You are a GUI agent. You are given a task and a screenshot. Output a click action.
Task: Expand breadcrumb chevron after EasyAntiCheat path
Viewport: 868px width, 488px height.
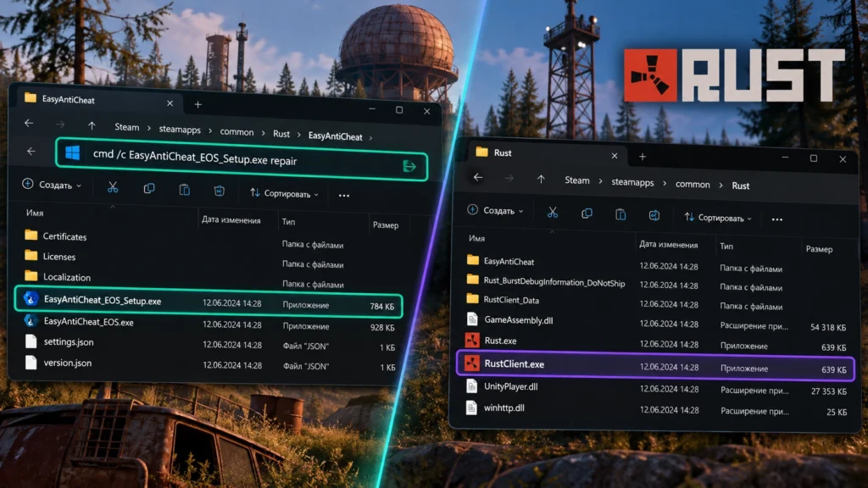(x=371, y=138)
